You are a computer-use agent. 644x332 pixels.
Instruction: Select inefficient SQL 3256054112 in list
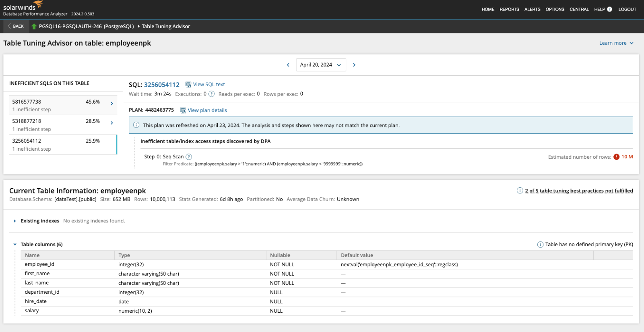tap(63, 145)
